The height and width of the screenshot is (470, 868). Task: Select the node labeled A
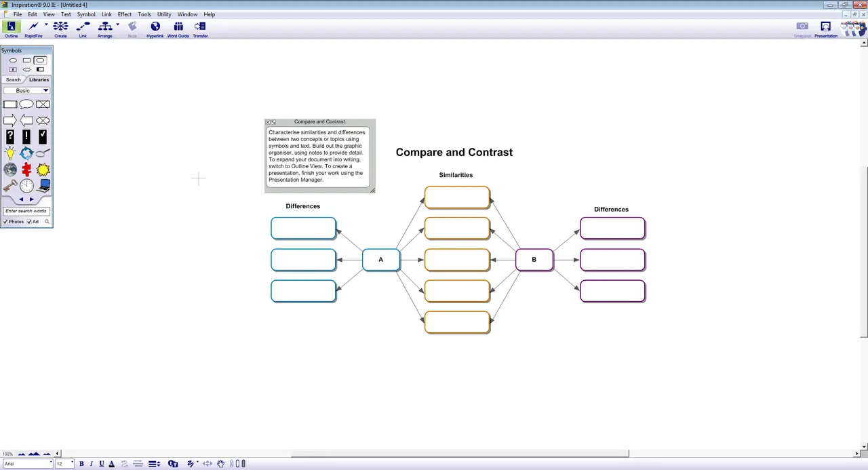tap(381, 260)
